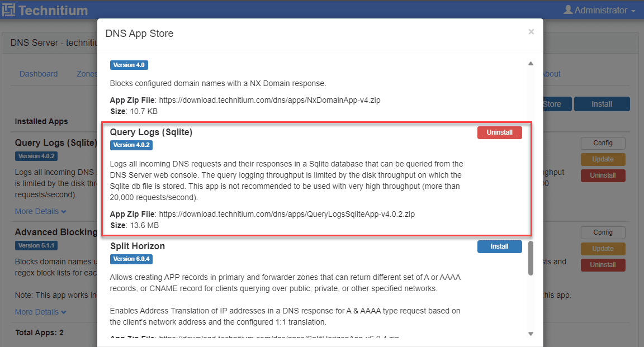Image resolution: width=644 pixels, height=347 pixels.
Task: Click the Technitium logo icon
Action: click(8, 10)
